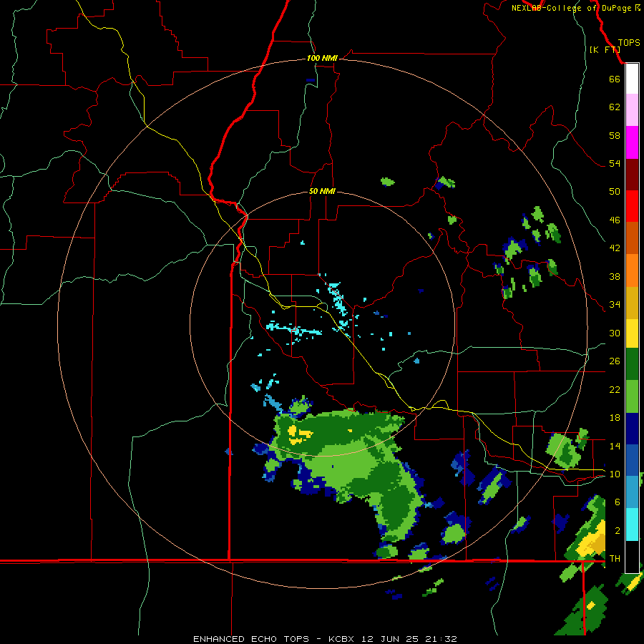Screen dimensions: 644x644
Task: Click the '100 NMI' range ring label
Action: point(322,58)
